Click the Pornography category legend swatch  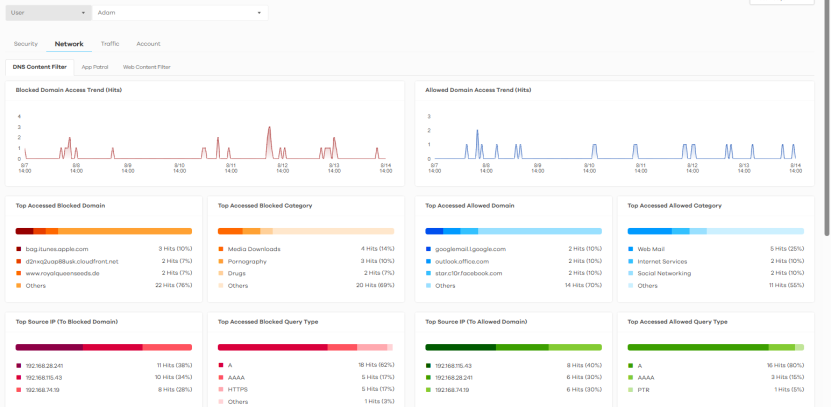(x=220, y=261)
